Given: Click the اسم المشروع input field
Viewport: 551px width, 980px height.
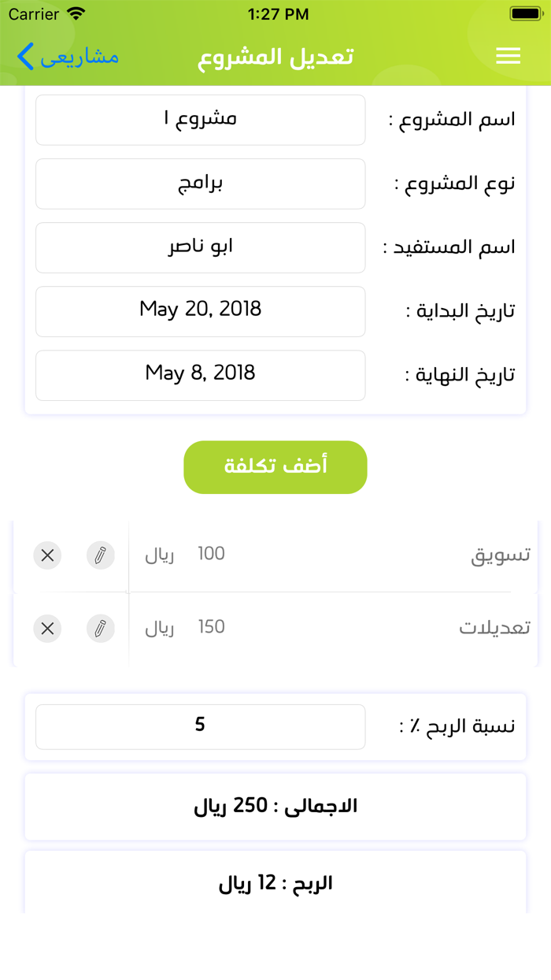Looking at the screenshot, I should tap(200, 120).
